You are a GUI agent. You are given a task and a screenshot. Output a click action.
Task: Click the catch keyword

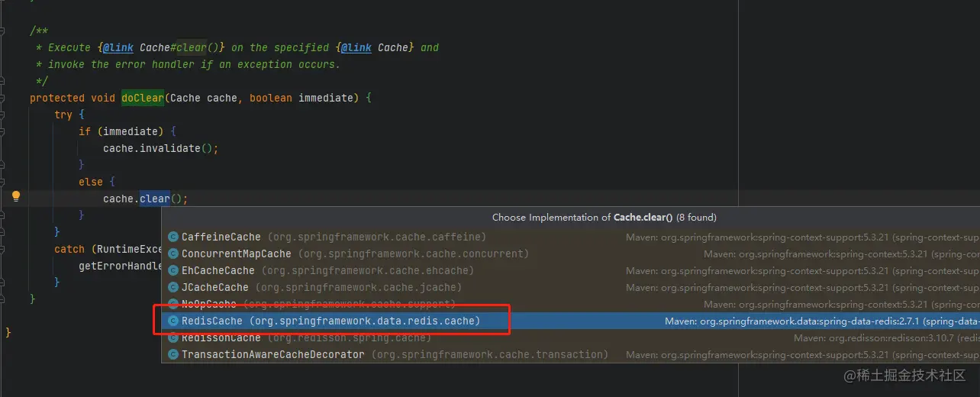click(x=69, y=249)
